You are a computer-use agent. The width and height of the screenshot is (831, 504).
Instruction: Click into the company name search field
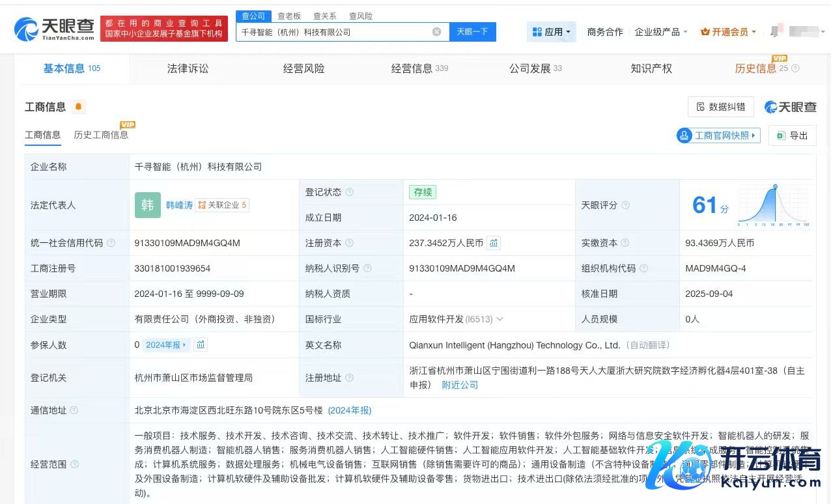pos(332,32)
